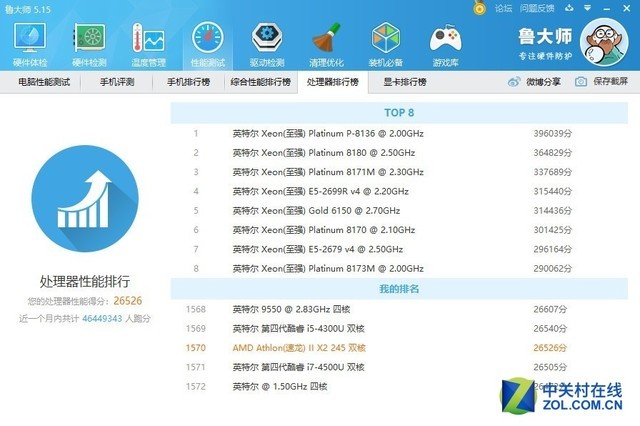Screen dimensions: 640x426
Task: Click the Weibo logo icon for 微博分享
Action: click(514, 82)
